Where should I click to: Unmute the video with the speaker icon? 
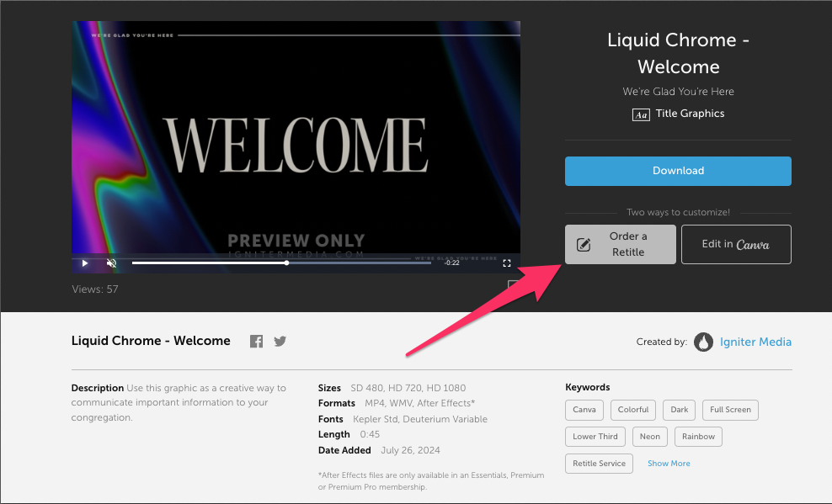111,263
